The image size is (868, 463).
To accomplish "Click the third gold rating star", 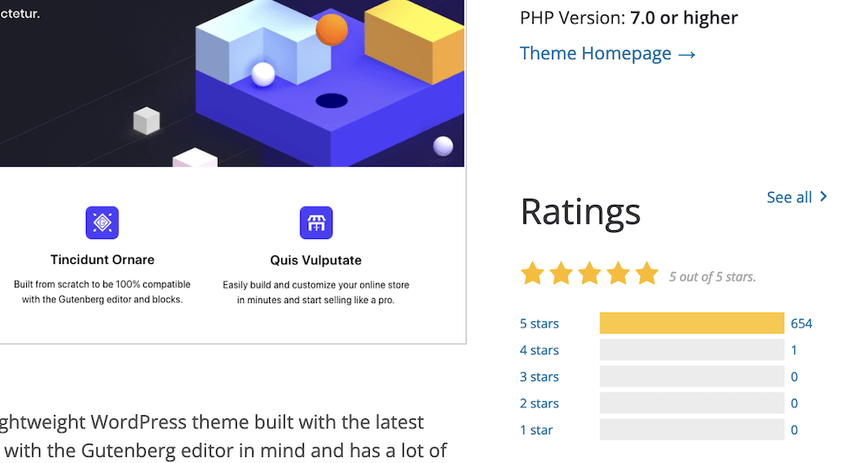I will (589, 274).
